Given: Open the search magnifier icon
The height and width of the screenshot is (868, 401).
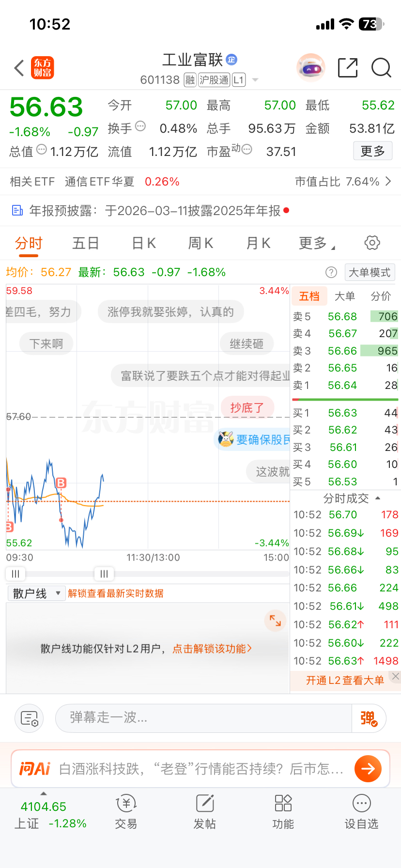Looking at the screenshot, I should click(381, 68).
